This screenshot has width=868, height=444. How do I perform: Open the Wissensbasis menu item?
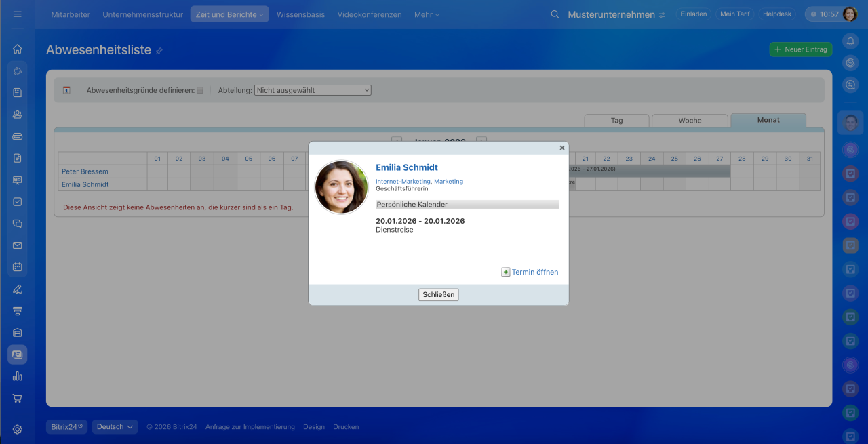[x=300, y=14]
